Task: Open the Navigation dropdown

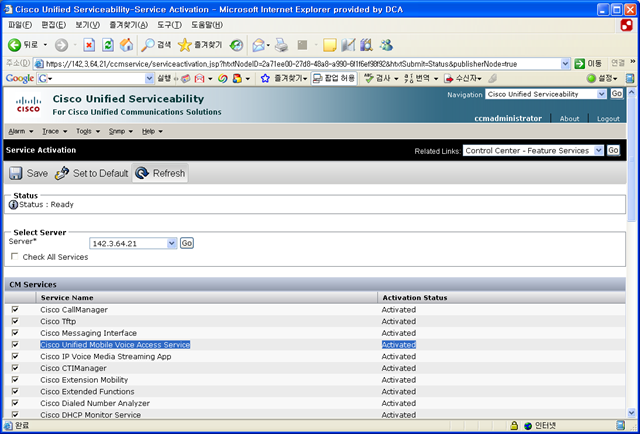Action: pos(546,94)
